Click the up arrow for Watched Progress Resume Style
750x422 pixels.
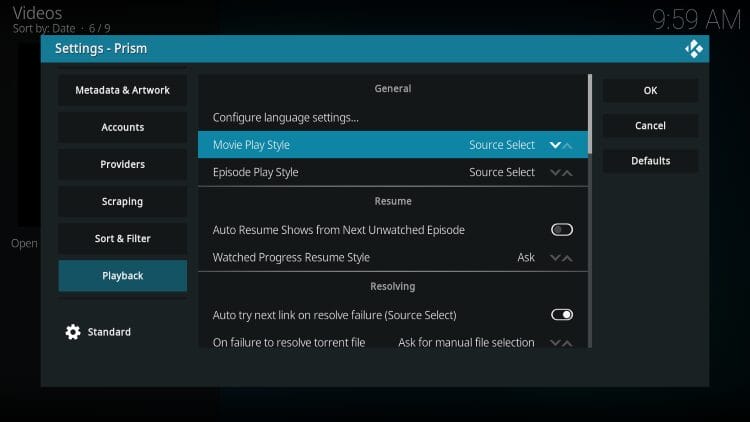[567, 258]
